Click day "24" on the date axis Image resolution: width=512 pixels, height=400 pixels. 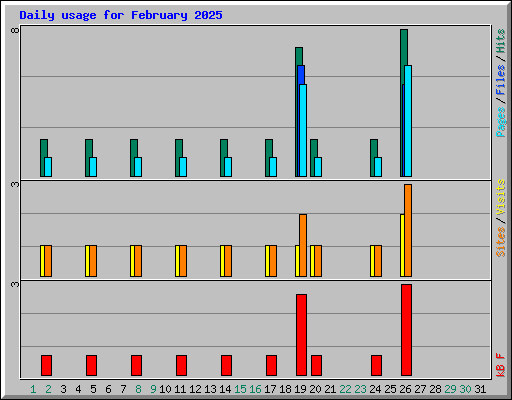tap(375, 389)
